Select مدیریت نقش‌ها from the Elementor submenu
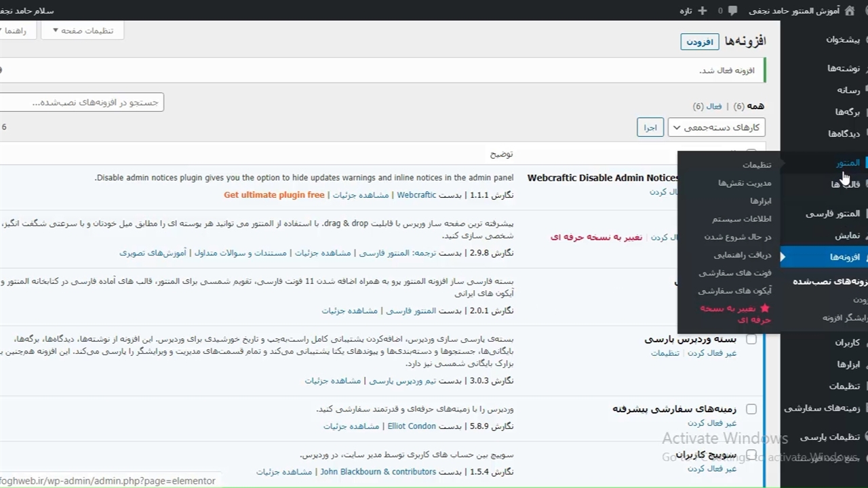This screenshot has height=488, width=868. (x=745, y=183)
